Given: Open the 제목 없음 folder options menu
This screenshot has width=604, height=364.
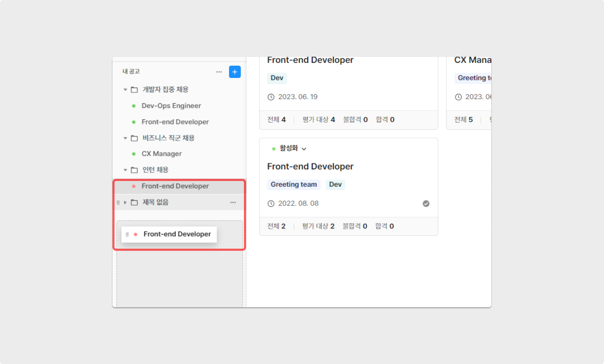Looking at the screenshot, I should coord(233,202).
